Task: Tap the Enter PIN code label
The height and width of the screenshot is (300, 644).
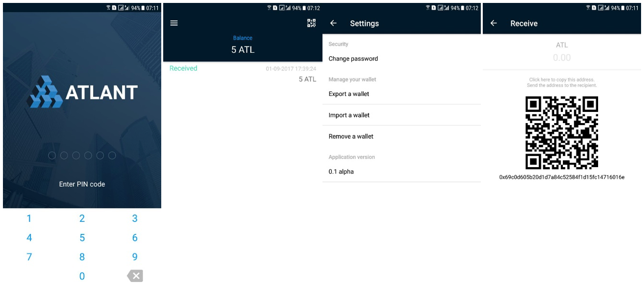Action: tap(82, 184)
